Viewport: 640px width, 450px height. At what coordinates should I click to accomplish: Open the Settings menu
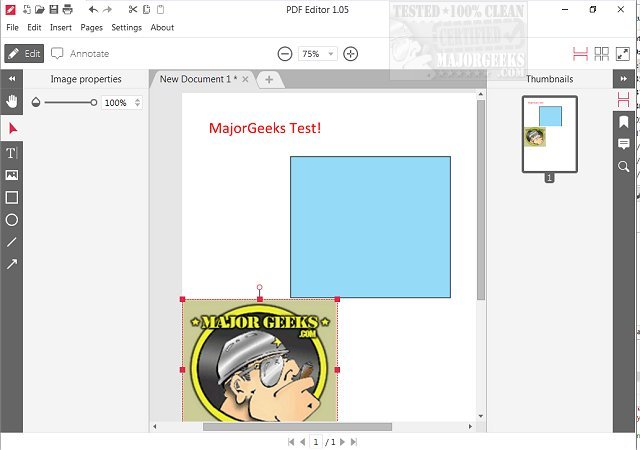127,27
